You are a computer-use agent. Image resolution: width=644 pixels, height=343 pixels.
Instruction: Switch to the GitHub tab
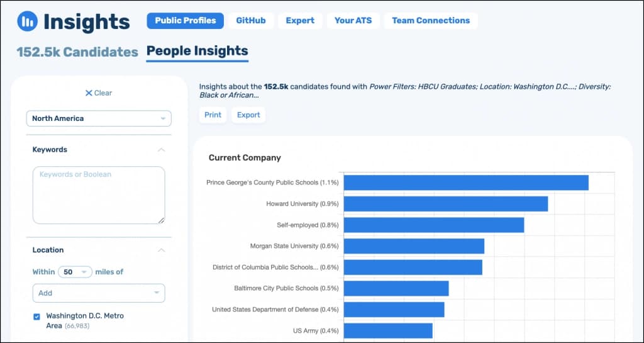pyautogui.click(x=250, y=21)
